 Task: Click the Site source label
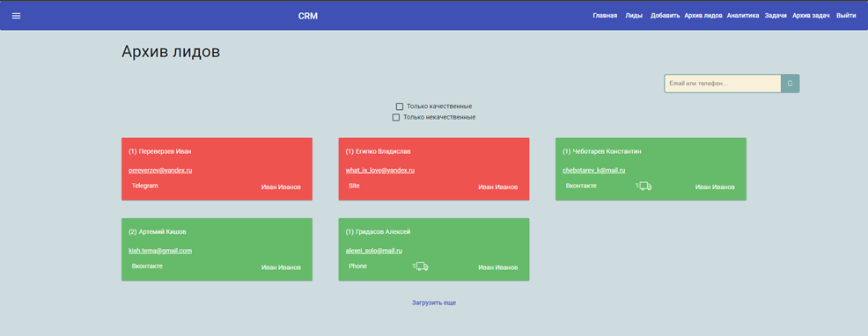(354, 186)
